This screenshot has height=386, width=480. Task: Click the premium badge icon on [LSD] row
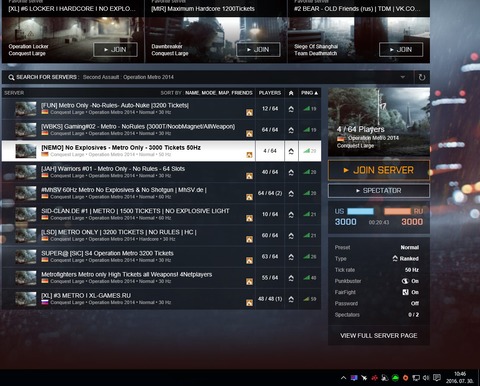(x=249, y=239)
